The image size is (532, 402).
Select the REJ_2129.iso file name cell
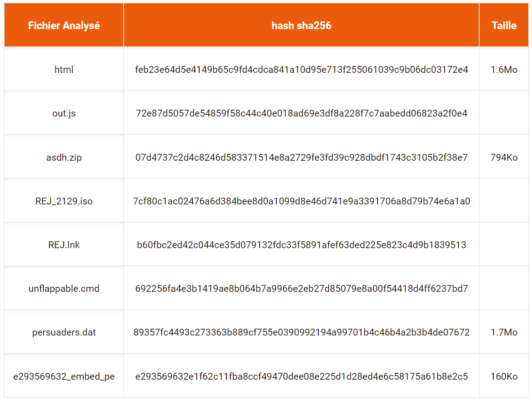coord(64,201)
